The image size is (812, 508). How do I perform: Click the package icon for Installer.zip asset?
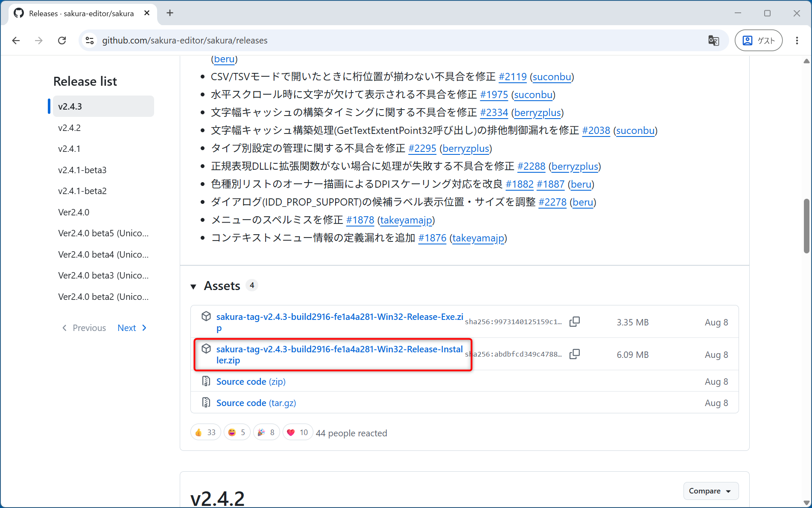pos(206,349)
